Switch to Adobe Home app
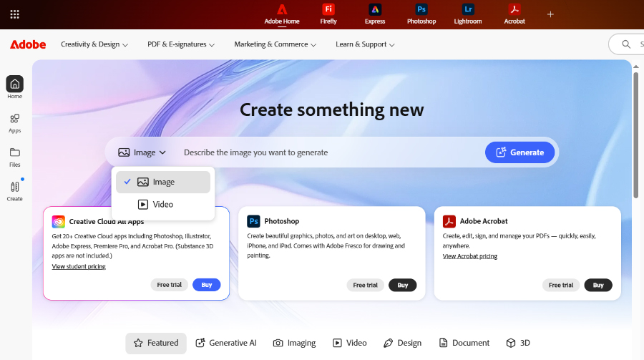The image size is (644, 360). (282, 14)
